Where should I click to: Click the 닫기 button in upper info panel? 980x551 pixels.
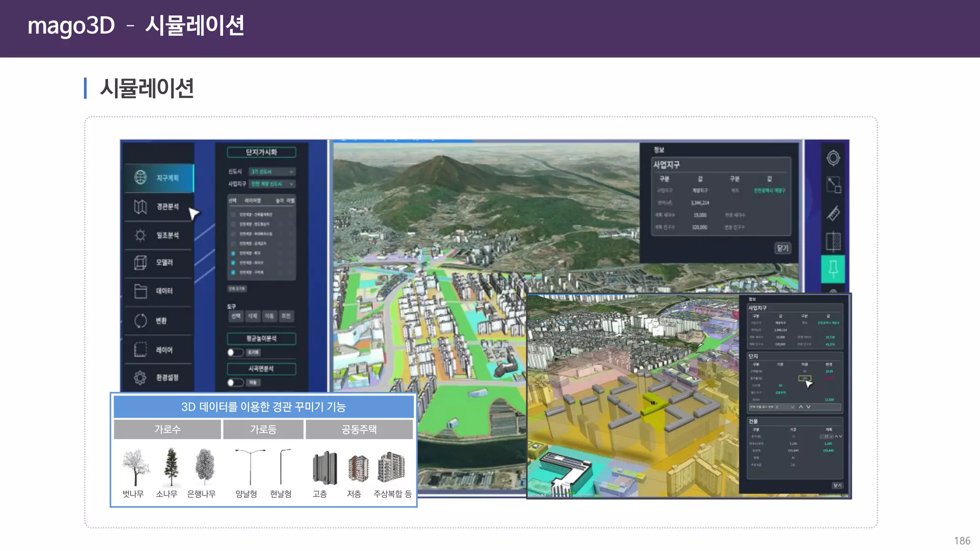[x=782, y=248]
